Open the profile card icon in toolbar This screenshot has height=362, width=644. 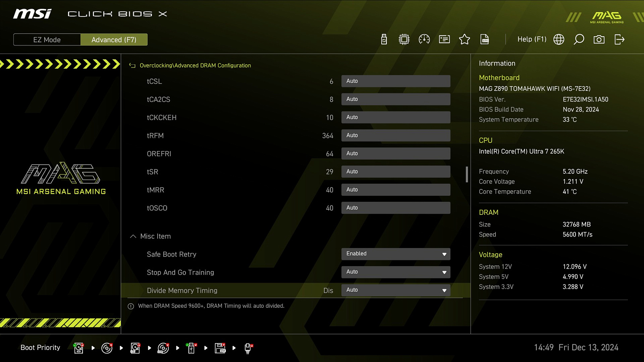click(x=444, y=39)
